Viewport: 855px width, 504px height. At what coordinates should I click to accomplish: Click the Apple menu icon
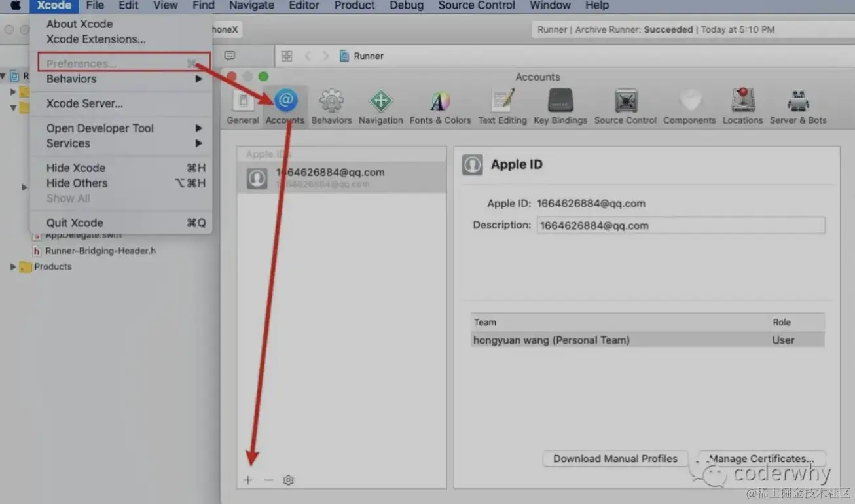click(x=14, y=5)
